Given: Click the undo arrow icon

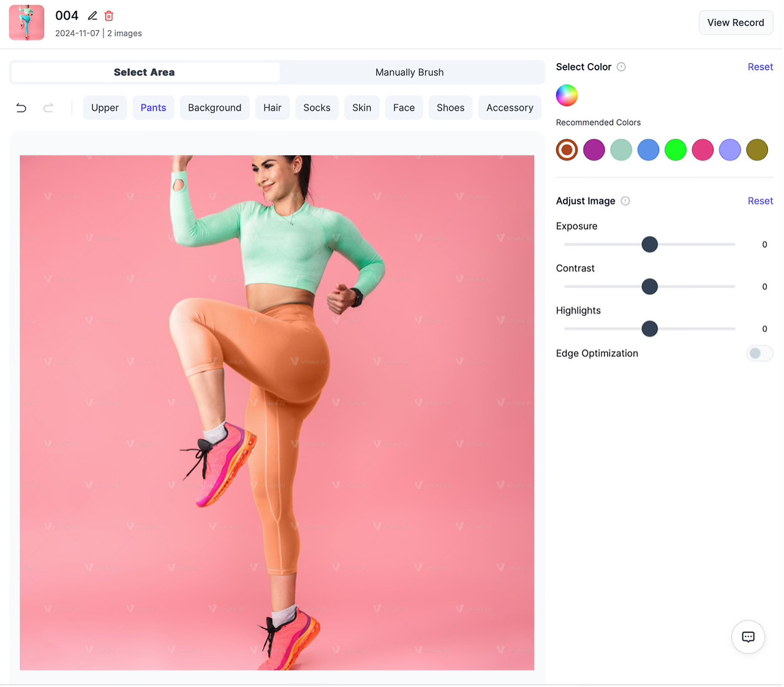Looking at the screenshot, I should [21, 108].
